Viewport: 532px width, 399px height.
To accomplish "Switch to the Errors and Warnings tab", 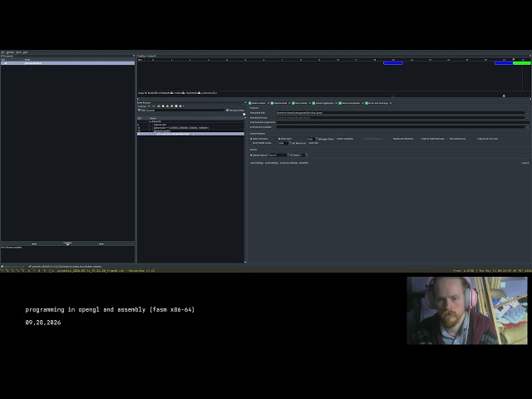I will pyautogui.click(x=377, y=103).
